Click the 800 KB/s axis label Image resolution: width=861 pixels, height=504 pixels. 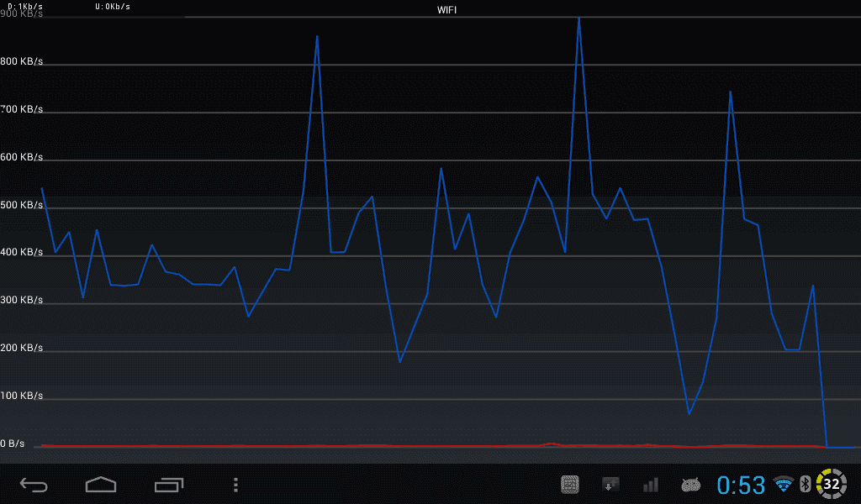pyautogui.click(x=21, y=61)
